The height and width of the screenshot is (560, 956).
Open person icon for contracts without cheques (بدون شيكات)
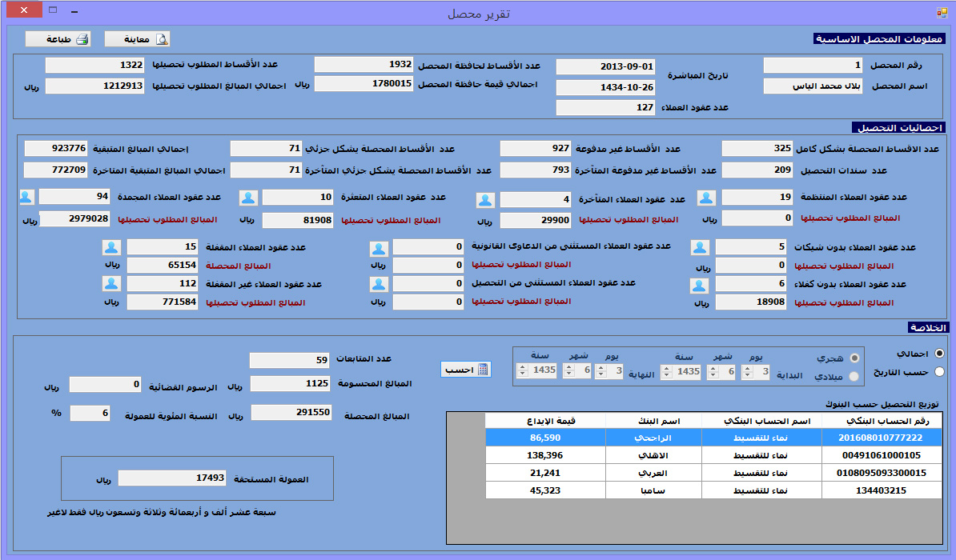pos(700,248)
